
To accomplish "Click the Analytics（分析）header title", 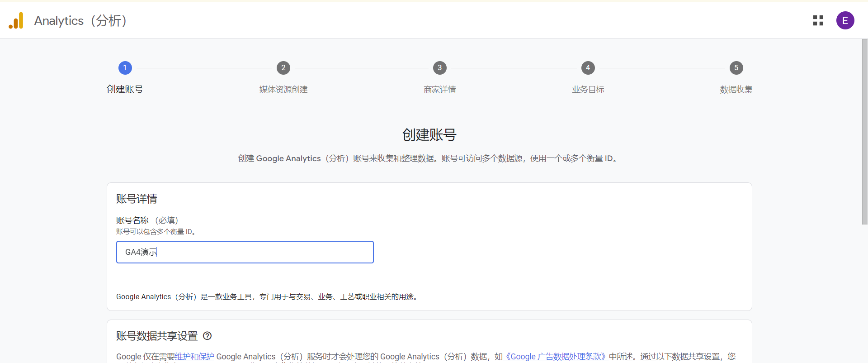I will pos(83,20).
